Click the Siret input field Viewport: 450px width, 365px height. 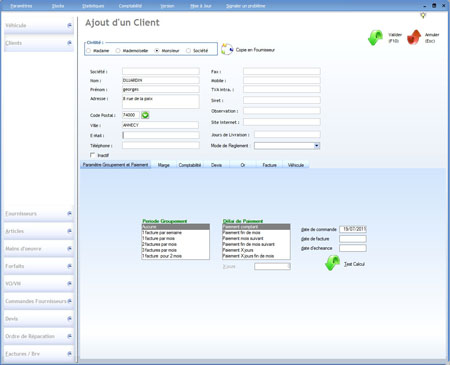(x=282, y=100)
